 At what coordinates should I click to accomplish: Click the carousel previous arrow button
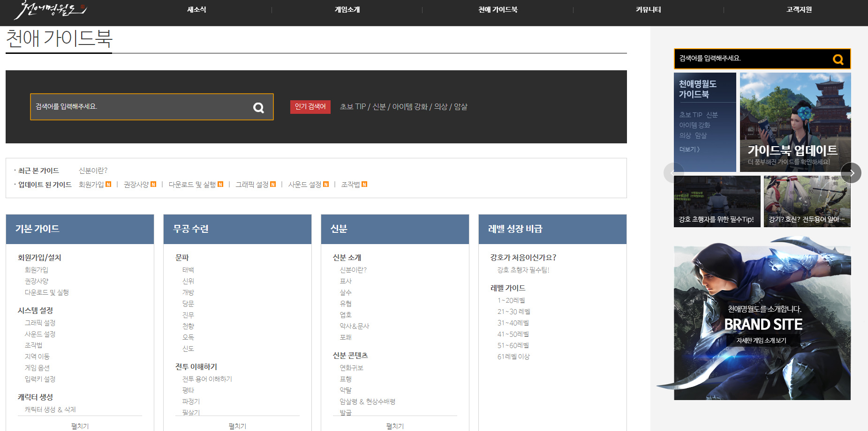coord(673,173)
